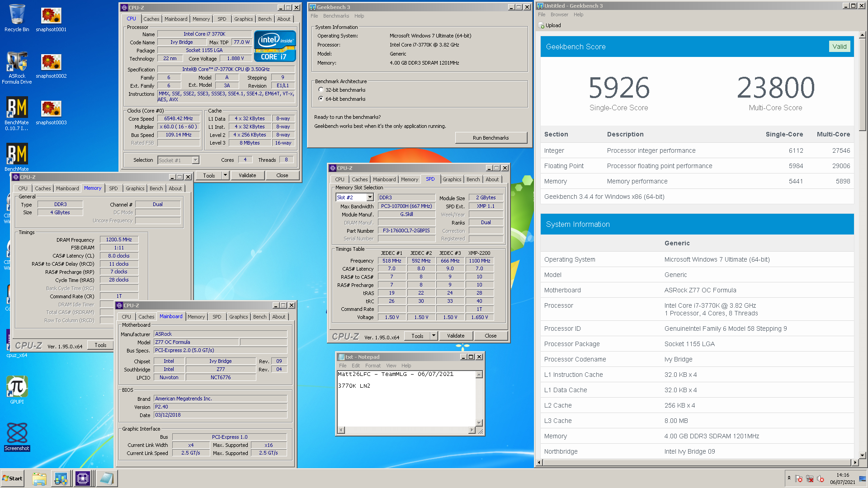This screenshot has width=868, height=488.
Task: Launch the BenchMate 0.10.7 desktop icon
Action: (x=17, y=113)
